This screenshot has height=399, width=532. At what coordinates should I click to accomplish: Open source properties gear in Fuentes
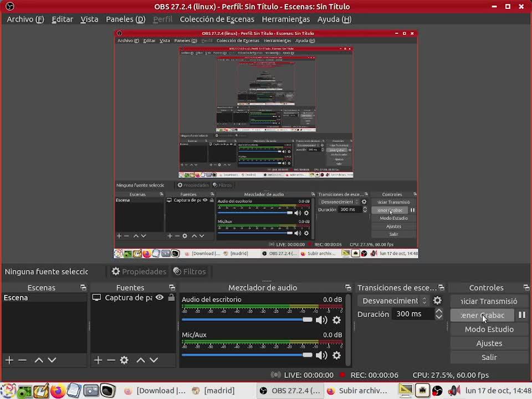[x=124, y=360]
